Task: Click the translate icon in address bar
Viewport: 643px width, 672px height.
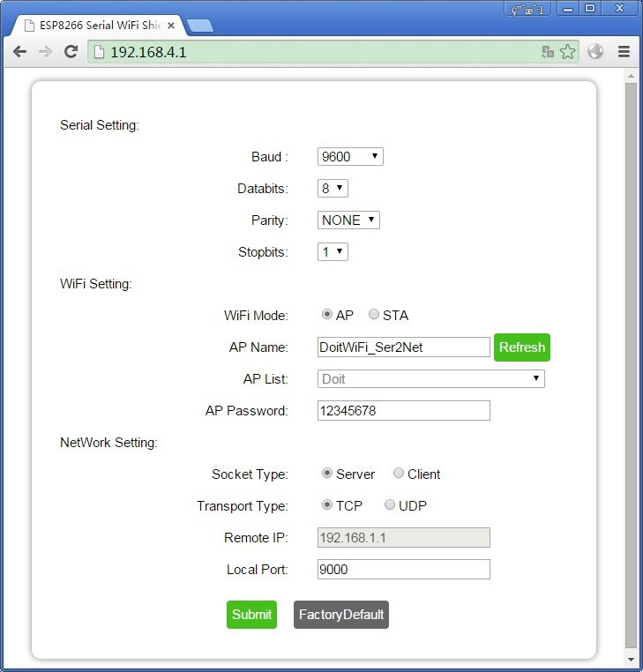Action: tap(548, 52)
